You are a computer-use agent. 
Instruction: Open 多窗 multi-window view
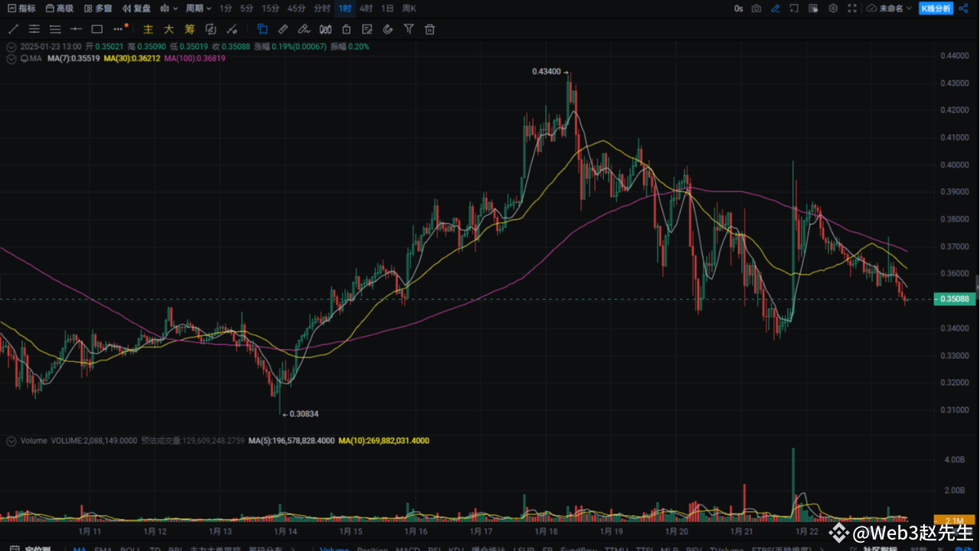point(98,8)
